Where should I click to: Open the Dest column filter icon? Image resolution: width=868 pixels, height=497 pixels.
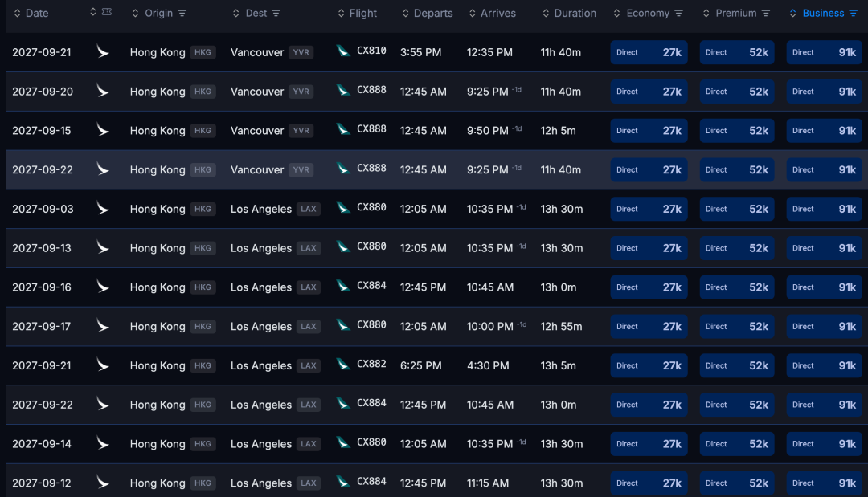276,14
